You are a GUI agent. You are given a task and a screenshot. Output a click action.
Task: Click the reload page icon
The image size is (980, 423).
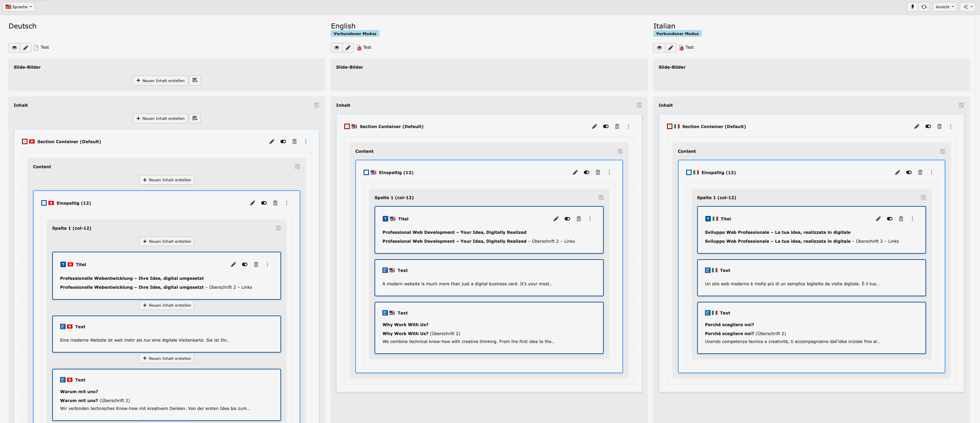924,7
